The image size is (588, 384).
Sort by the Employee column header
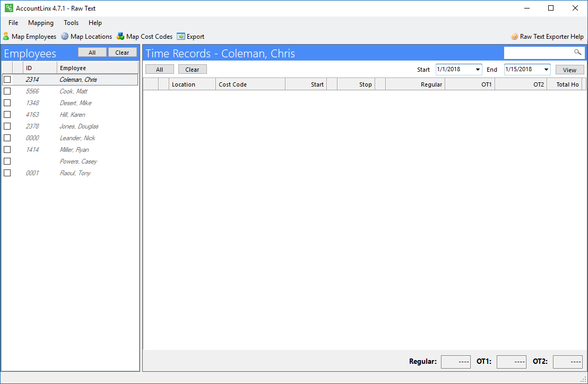coord(98,68)
